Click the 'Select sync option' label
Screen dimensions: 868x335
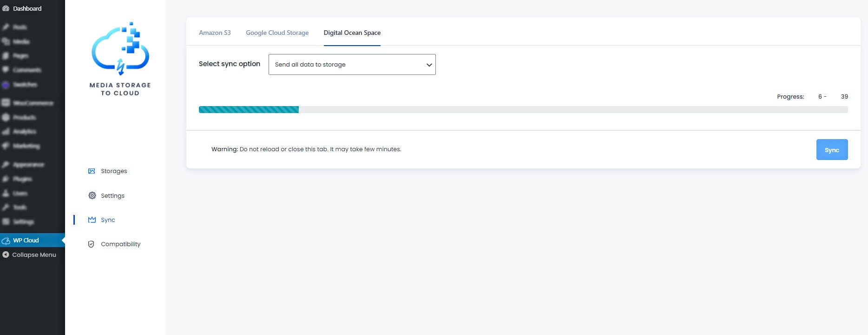point(230,64)
